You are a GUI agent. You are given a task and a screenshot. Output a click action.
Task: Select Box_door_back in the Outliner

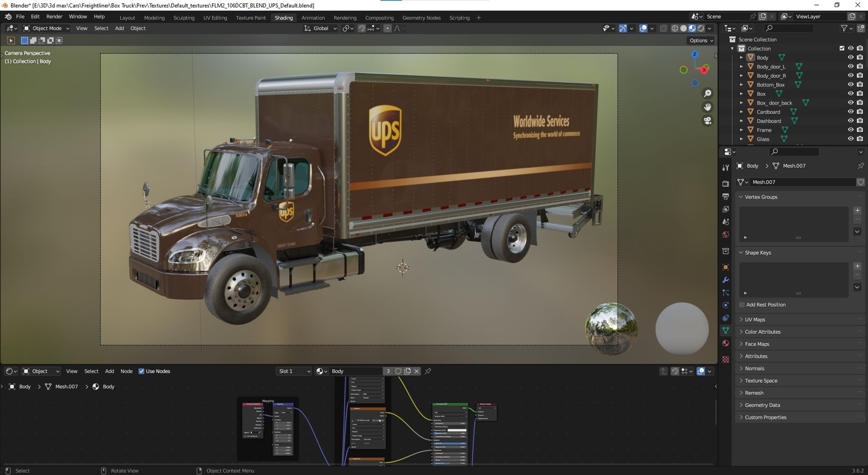tap(774, 103)
